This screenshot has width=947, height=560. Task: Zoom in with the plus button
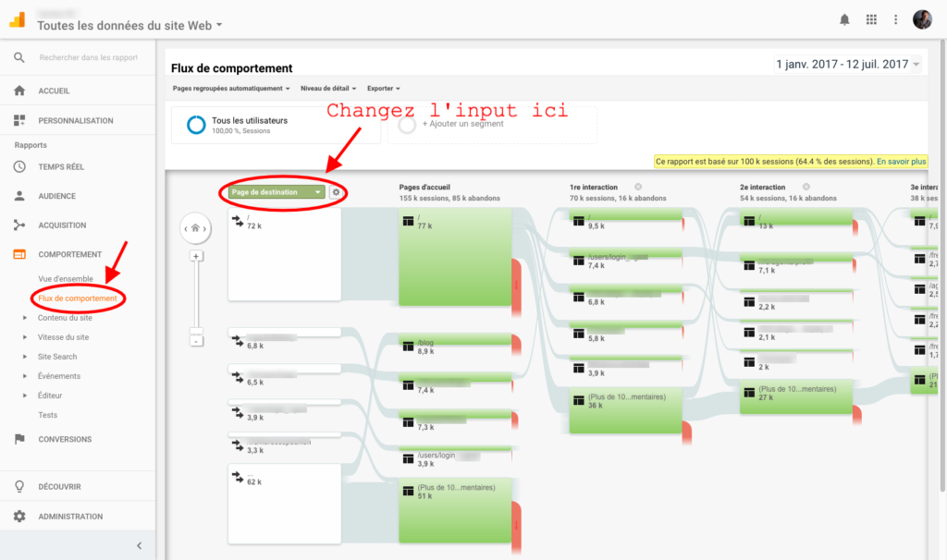(196, 256)
